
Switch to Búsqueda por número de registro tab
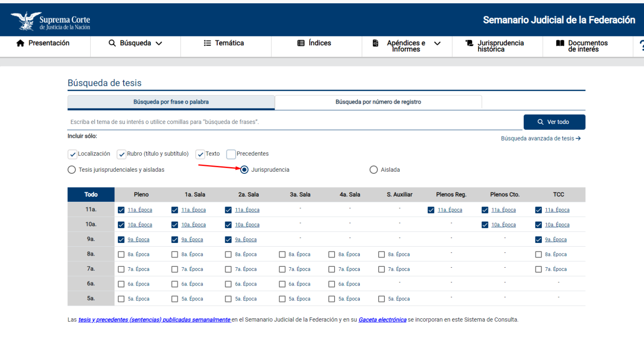pyautogui.click(x=378, y=102)
